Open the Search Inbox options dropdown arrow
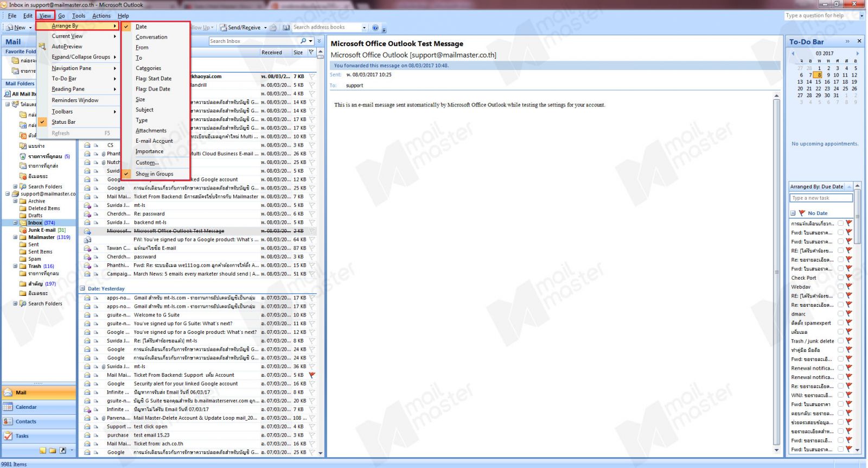The image size is (868, 468). 311,41
